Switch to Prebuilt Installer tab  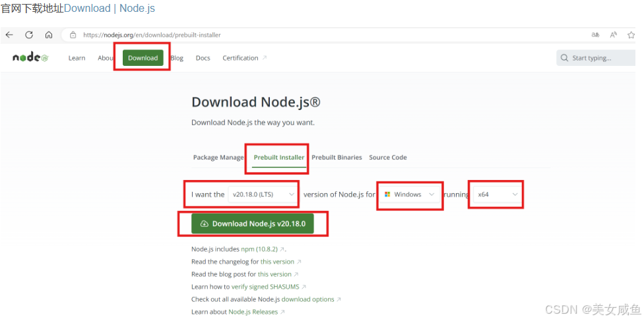click(279, 158)
